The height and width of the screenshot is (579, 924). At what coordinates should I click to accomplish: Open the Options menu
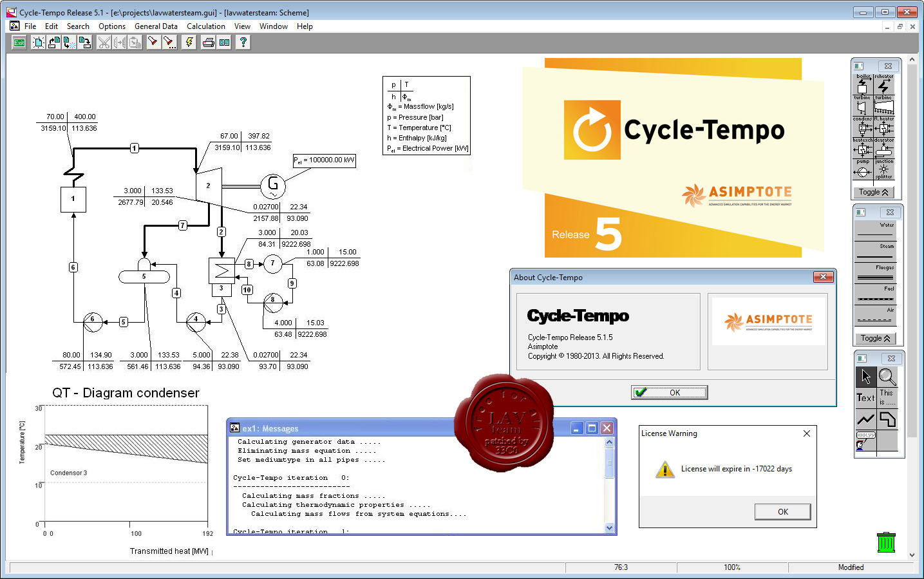click(112, 26)
